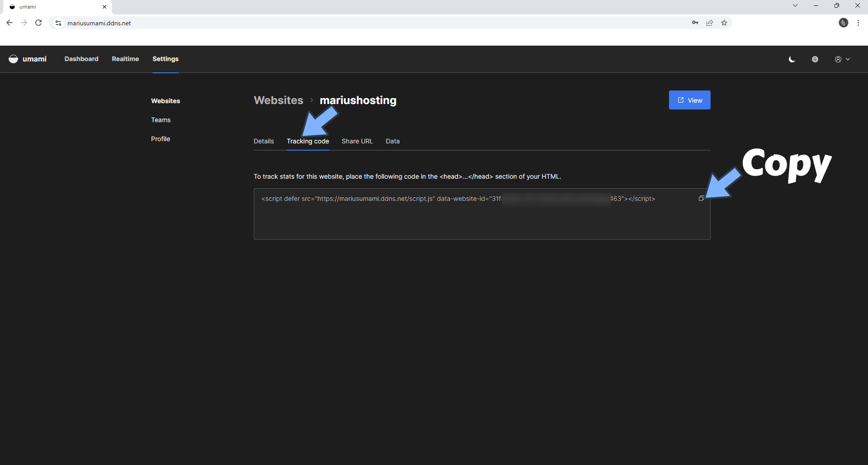Click the browser back arrow
The image size is (868, 465).
(x=9, y=23)
